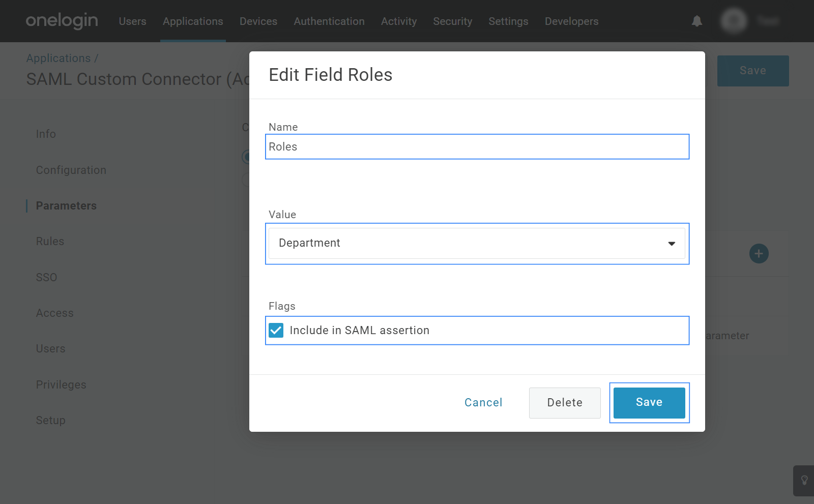Expand the Value dropdown arrow
814x504 pixels.
(671, 244)
